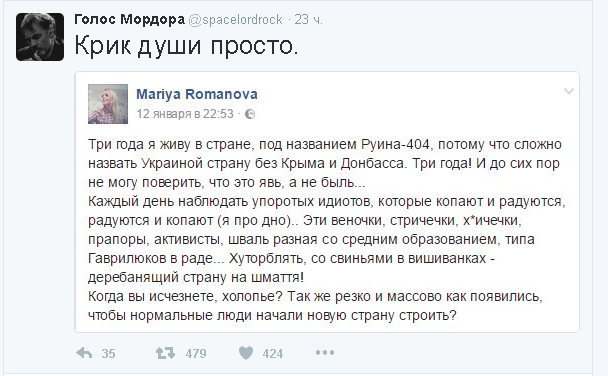Viewport: 608px width, 376px height.
Task: Open the Голос Мордора display name link
Action: click(x=130, y=19)
